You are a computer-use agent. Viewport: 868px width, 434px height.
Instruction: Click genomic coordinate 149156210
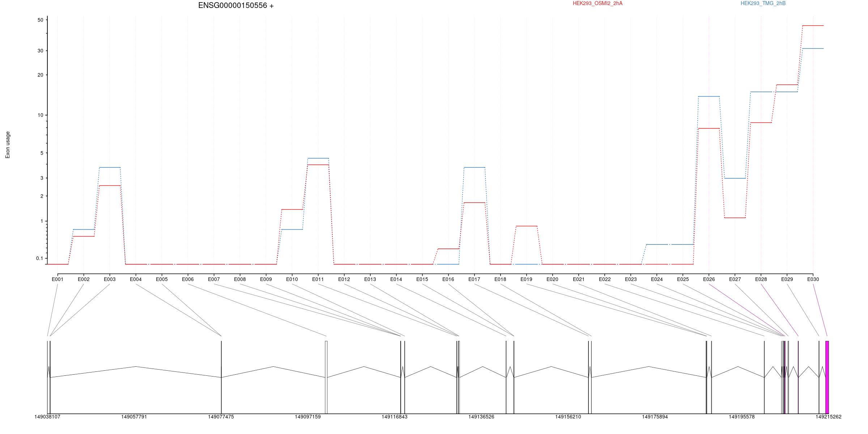pos(568,417)
